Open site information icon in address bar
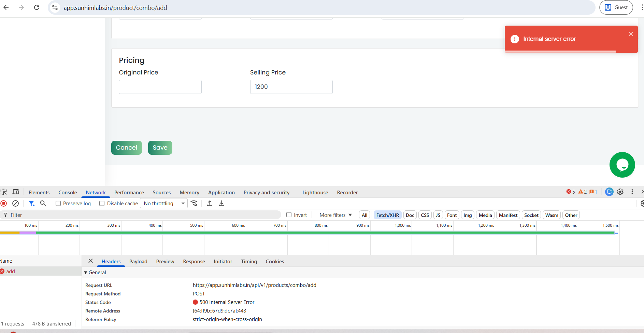644x333 pixels. point(55,8)
